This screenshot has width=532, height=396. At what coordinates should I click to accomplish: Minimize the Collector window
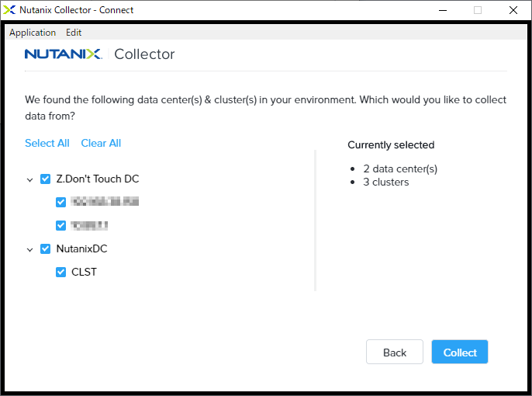pos(442,10)
